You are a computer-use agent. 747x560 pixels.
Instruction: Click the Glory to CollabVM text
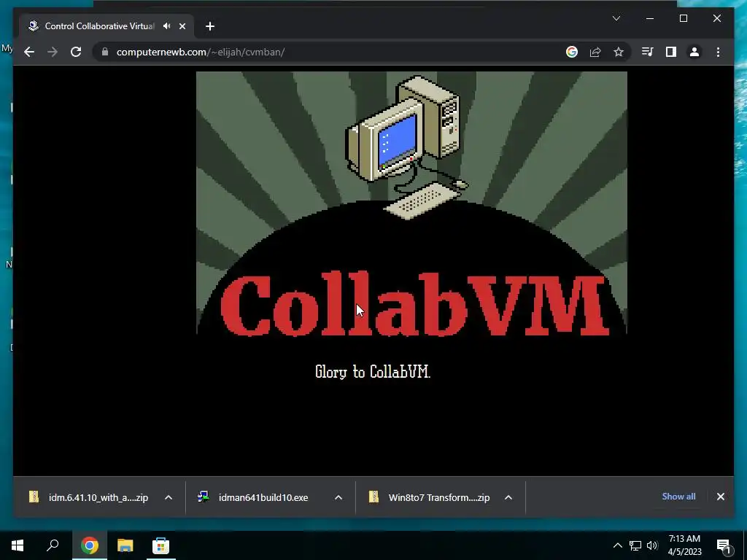373,371
